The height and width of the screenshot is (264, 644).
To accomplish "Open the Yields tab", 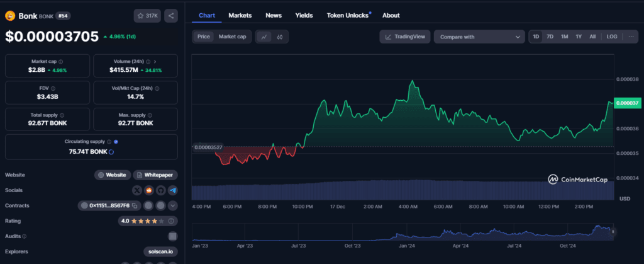I will (x=304, y=15).
